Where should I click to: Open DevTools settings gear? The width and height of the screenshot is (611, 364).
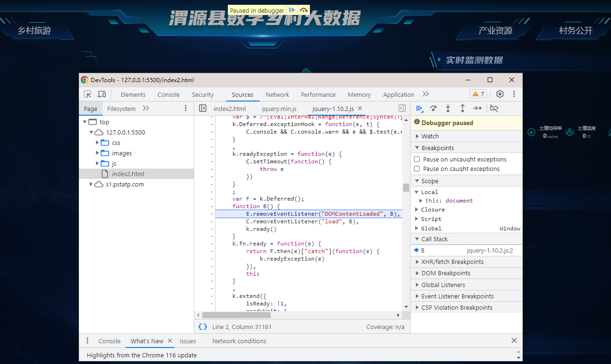(500, 94)
